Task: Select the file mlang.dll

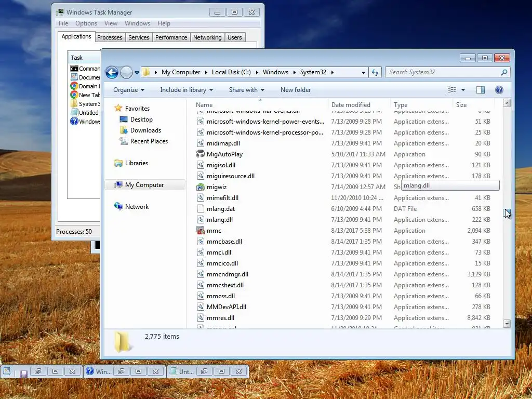Action: tap(220, 220)
